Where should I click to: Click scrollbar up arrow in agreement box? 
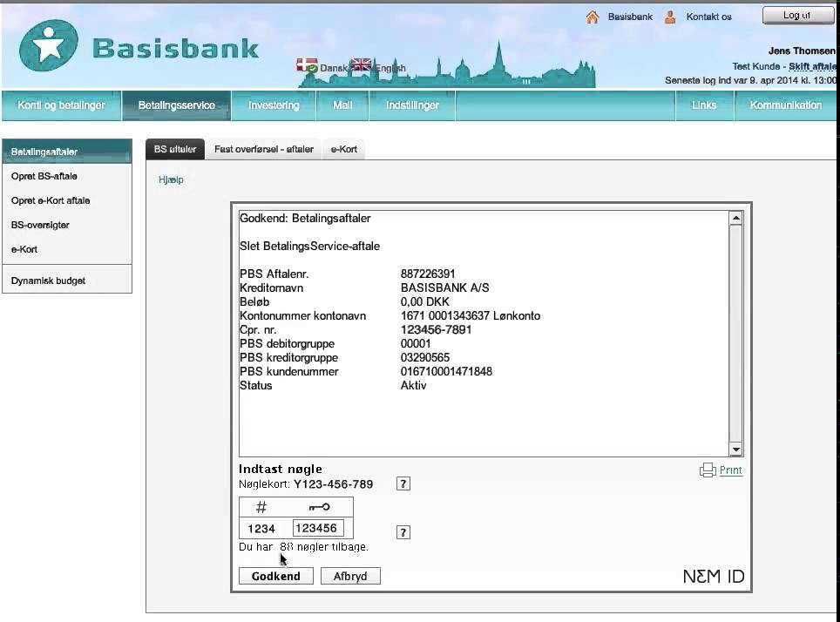[x=735, y=218]
